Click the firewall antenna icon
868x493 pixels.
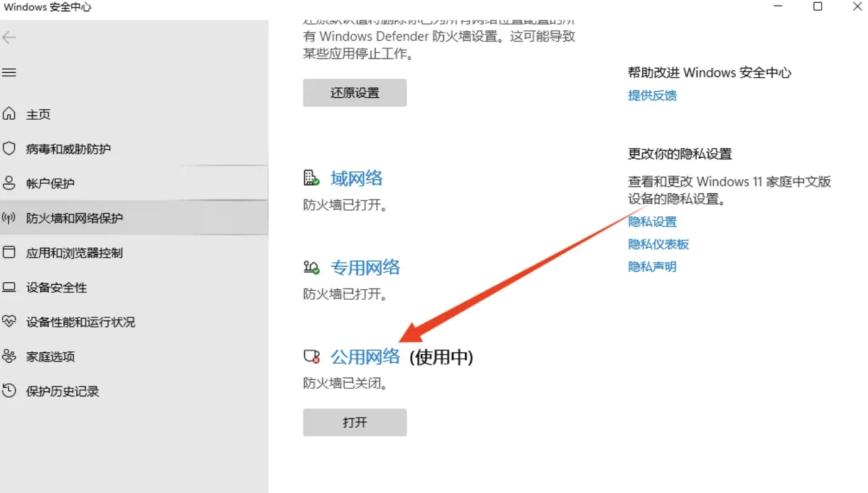click(x=9, y=218)
